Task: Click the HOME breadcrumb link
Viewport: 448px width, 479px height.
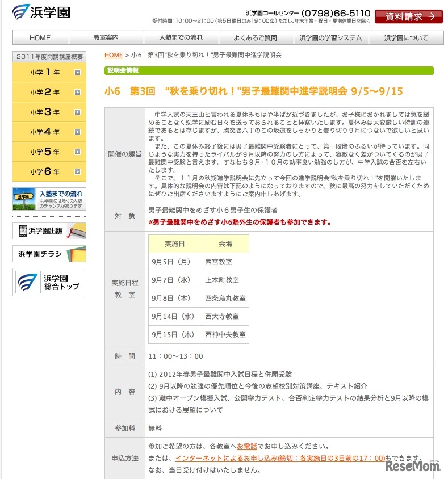Action: [x=114, y=55]
